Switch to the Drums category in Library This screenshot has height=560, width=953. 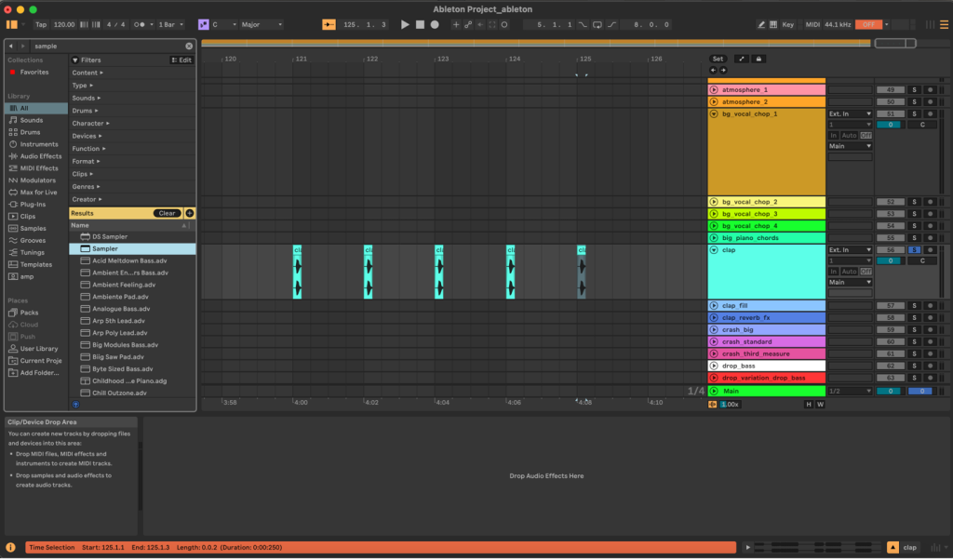tap(30, 132)
